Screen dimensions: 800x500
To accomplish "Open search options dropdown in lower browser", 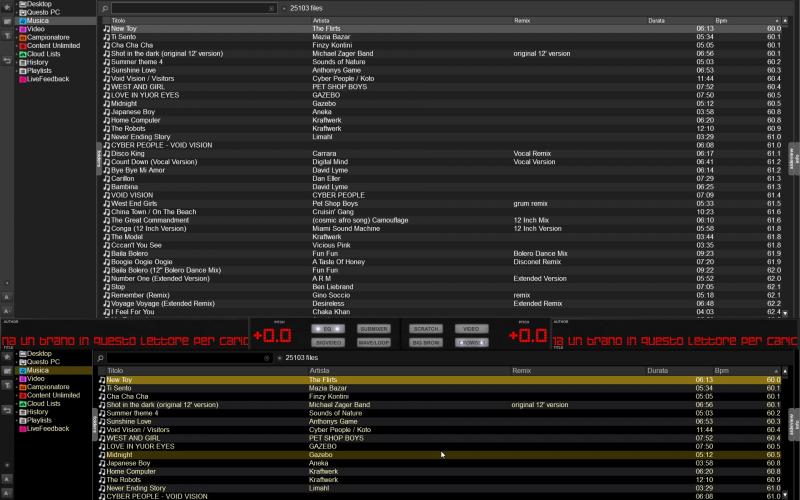I will [279, 358].
